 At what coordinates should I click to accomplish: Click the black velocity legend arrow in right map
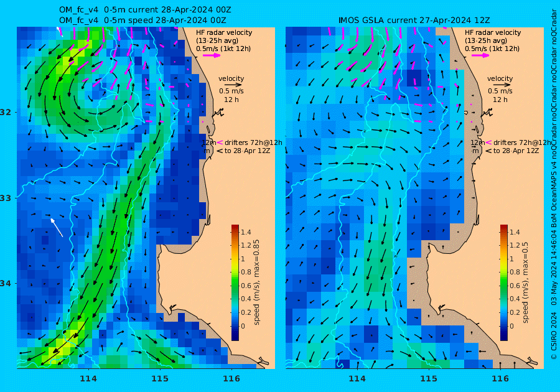click(500, 85)
